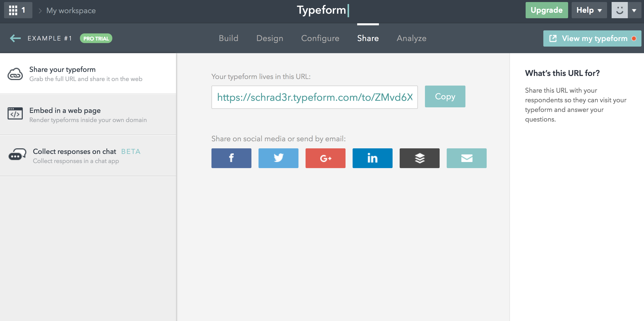Open the apps grid icon

pyautogui.click(x=13, y=10)
